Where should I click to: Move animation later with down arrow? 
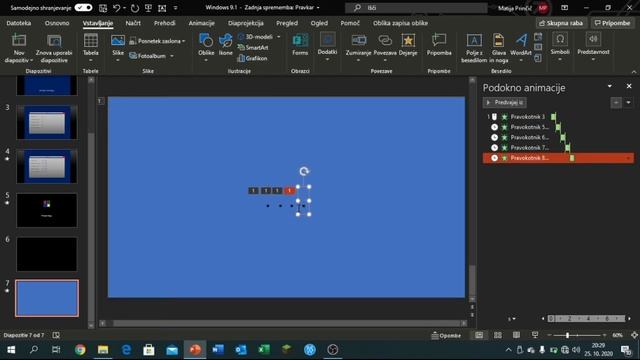coord(628,102)
